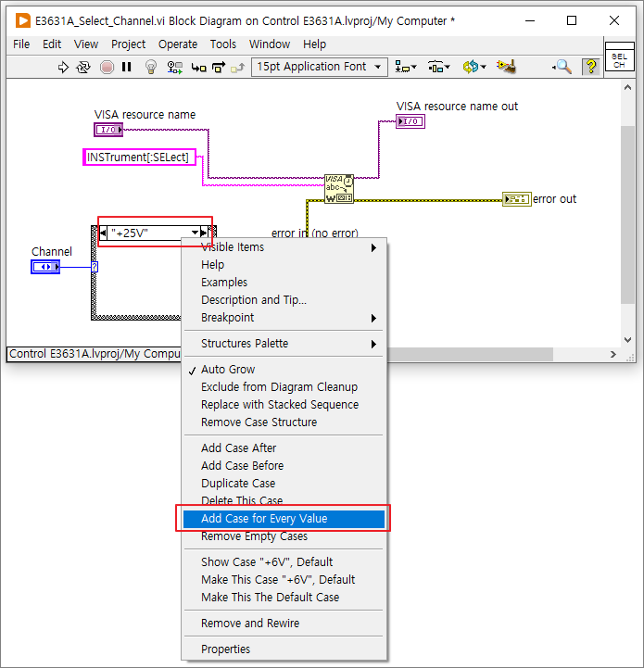The image size is (644, 668).
Task: Open the Reorder dropdown
Action: pyautogui.click(x=474, y=67)
